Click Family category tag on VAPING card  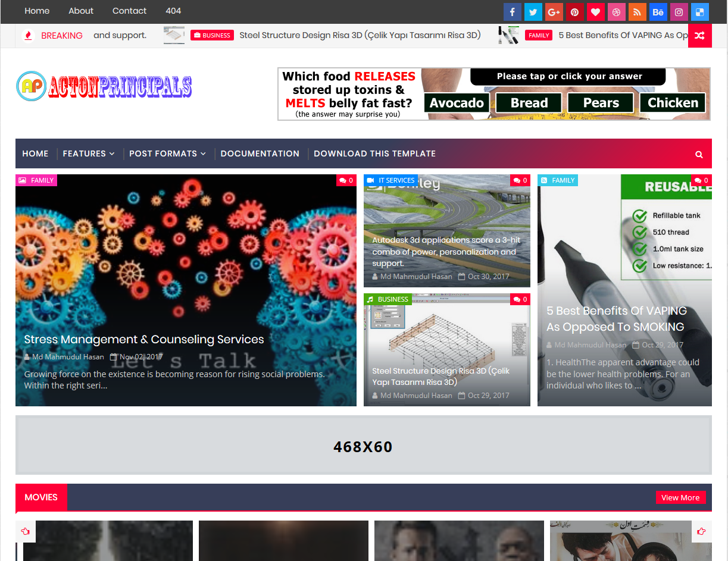pos(558,180)
